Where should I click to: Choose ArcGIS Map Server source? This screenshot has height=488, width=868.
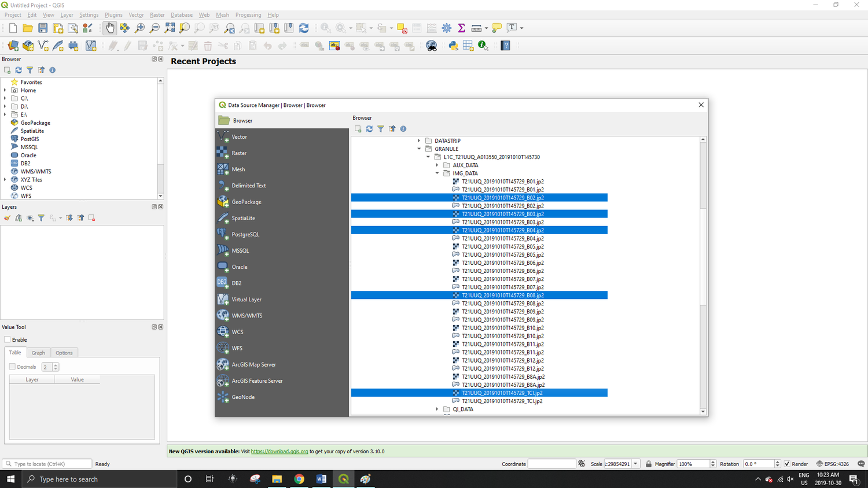pos(253,364)
